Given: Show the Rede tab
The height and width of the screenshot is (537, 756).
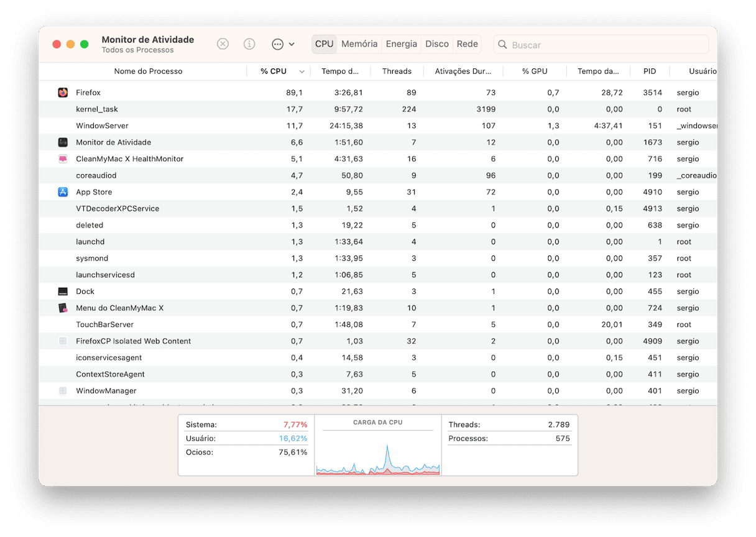Looking at the screenshot, I should pos(468,44).
